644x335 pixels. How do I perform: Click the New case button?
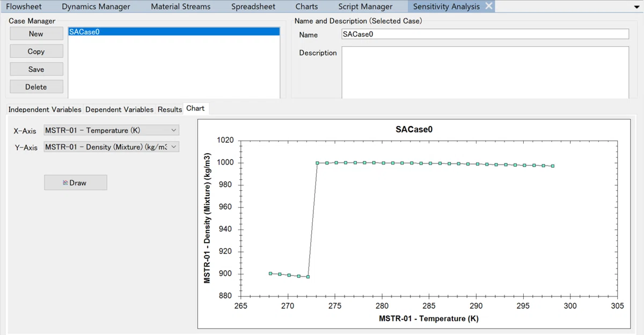click(x=36, y=34)
